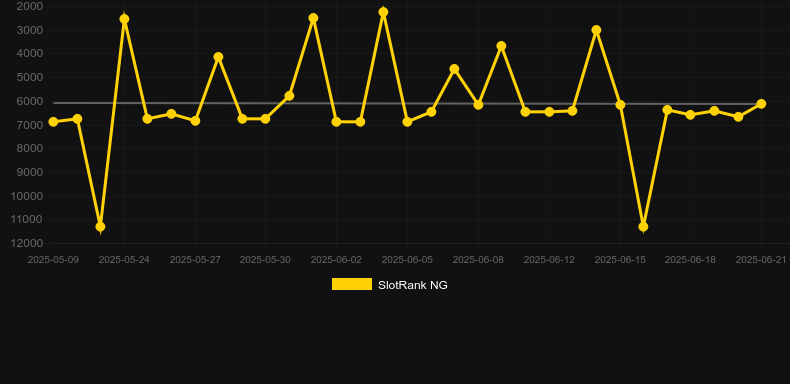Select the data point at 2025-06-05
790x384 pixels.
pyautogui.click(x=407, y=122)
